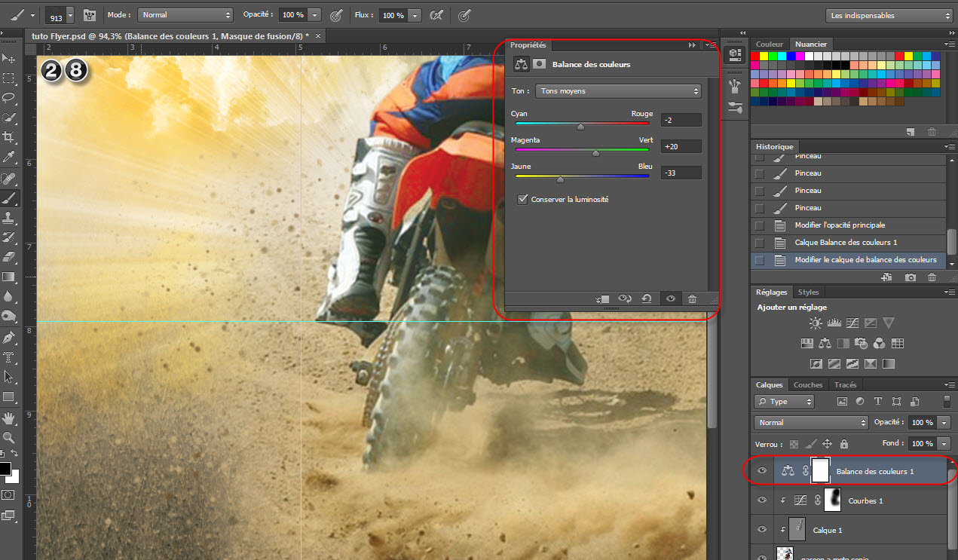Switch to the Couleur tab

[x=770, y=44]
